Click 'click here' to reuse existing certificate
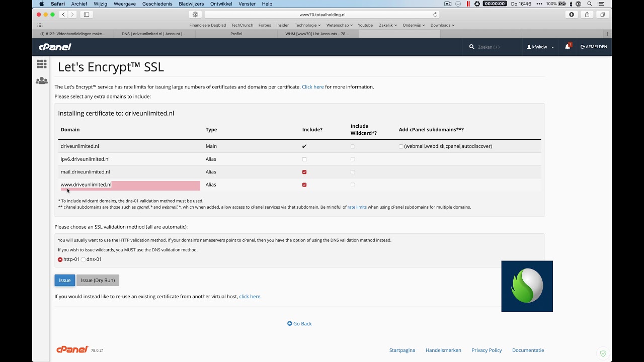 coord(250,297)
